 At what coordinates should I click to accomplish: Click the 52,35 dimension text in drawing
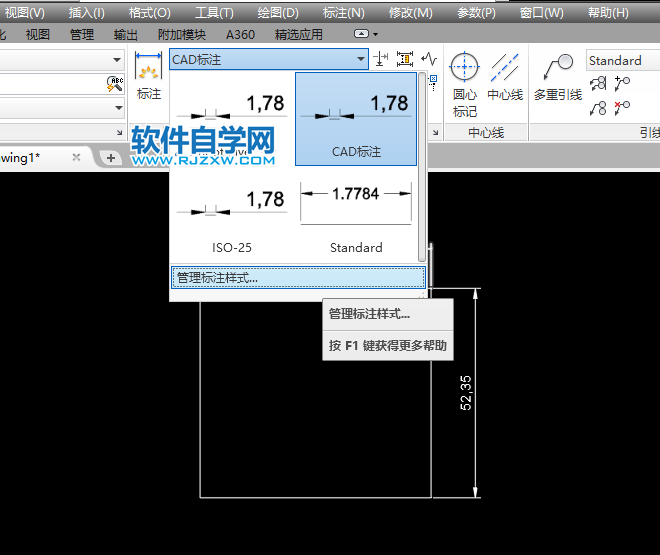[x=466, y=393]
